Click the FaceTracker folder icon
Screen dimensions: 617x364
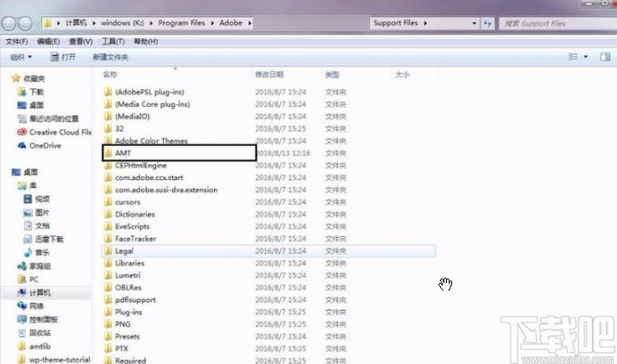pos(108,238)
